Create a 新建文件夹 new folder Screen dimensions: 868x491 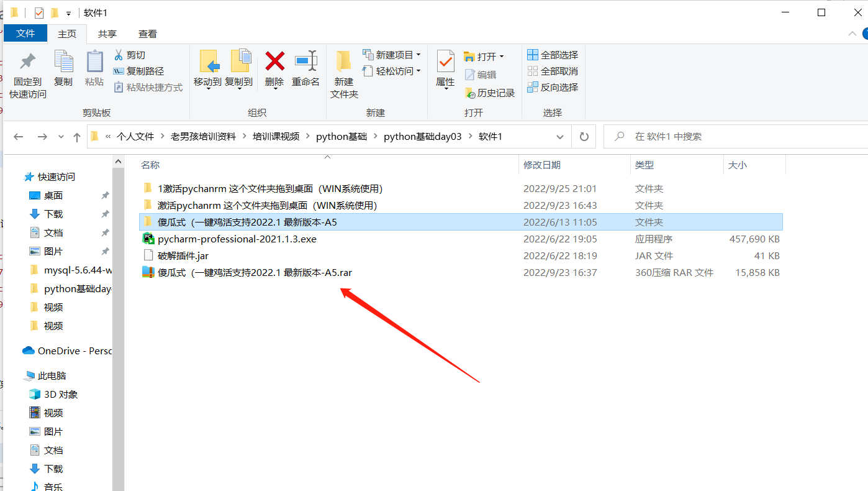tap(344, 75)
